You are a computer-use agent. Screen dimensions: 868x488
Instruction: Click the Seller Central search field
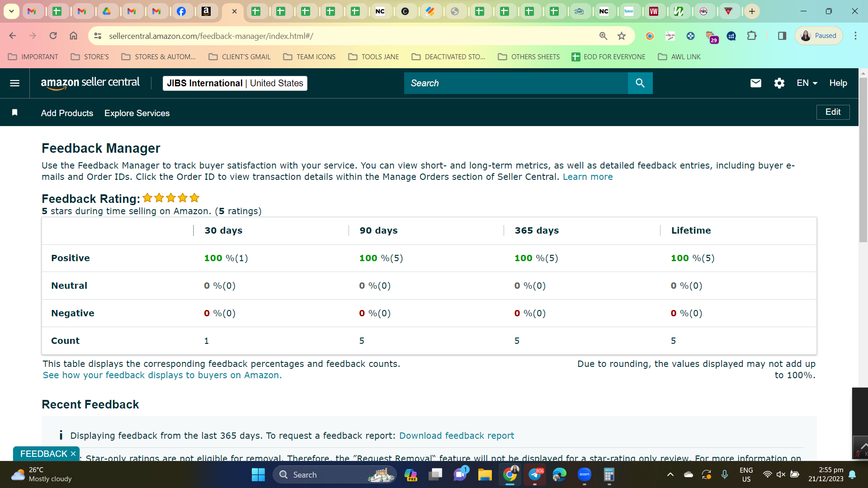[x=516, y=83]
